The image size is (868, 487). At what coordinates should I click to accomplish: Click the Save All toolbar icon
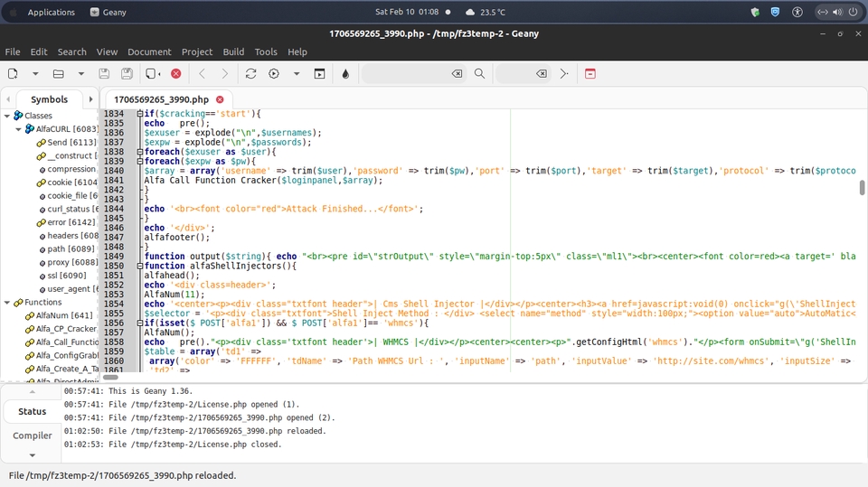(127, 73)
